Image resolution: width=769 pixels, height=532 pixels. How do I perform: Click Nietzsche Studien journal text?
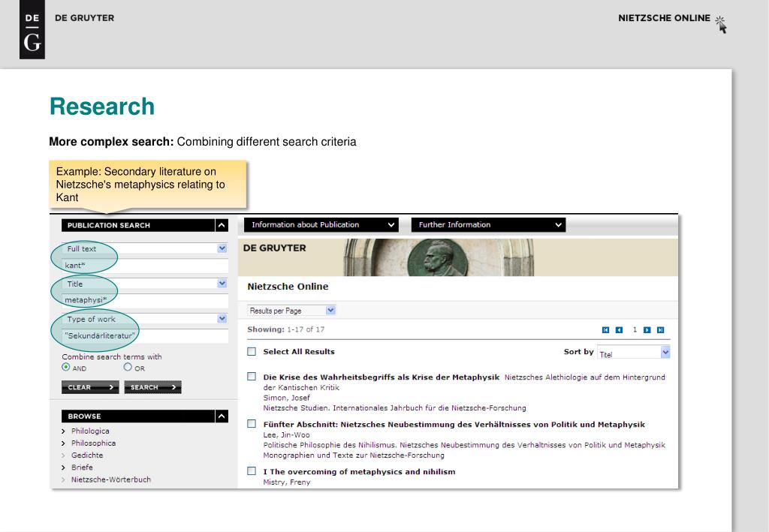coord(394,408)
